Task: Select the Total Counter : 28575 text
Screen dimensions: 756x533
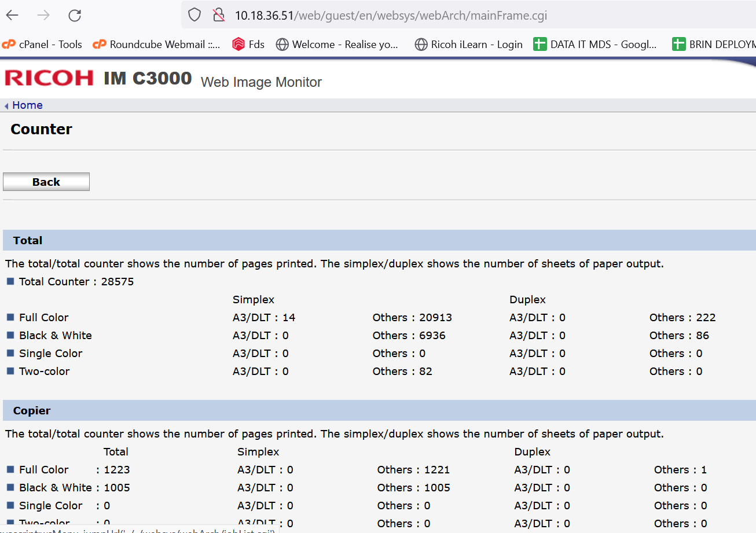Action: tap(76, 282)
